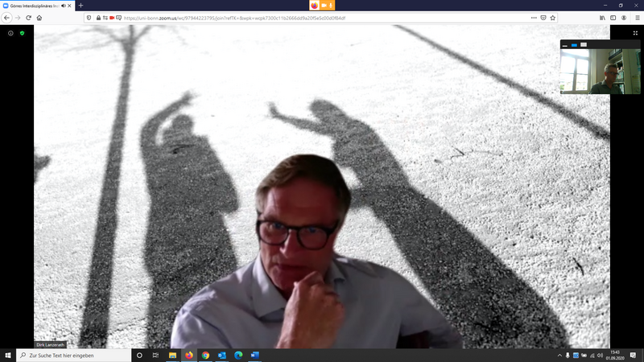Viewport: 644px width, 362px height.
Task: Click the green encryption shield icon
Action: 22,33
